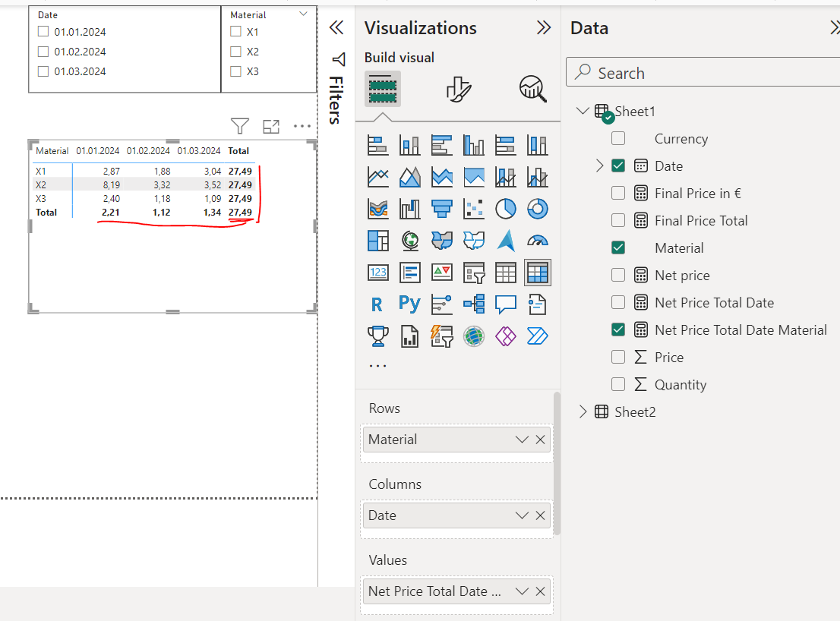Collapse the Sheet1 table tree
Screen dimensions: 840x621
[583, 111]
